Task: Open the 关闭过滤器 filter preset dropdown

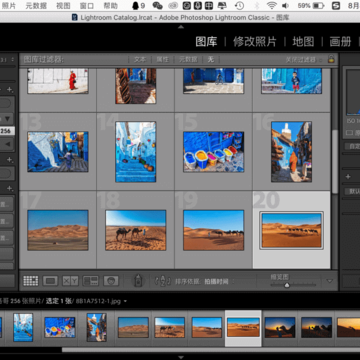Action: [304, 60]
